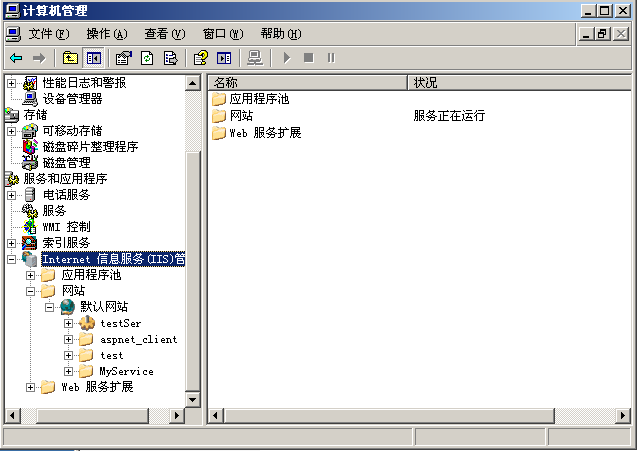Collapse the Internet 信息服务 (IIS) node
637x451 pixels.
tap(11, 259)
